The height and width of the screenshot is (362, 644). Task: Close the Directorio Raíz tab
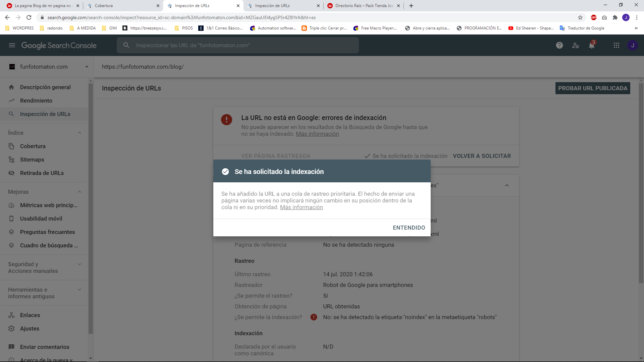(x=398, y=6)
